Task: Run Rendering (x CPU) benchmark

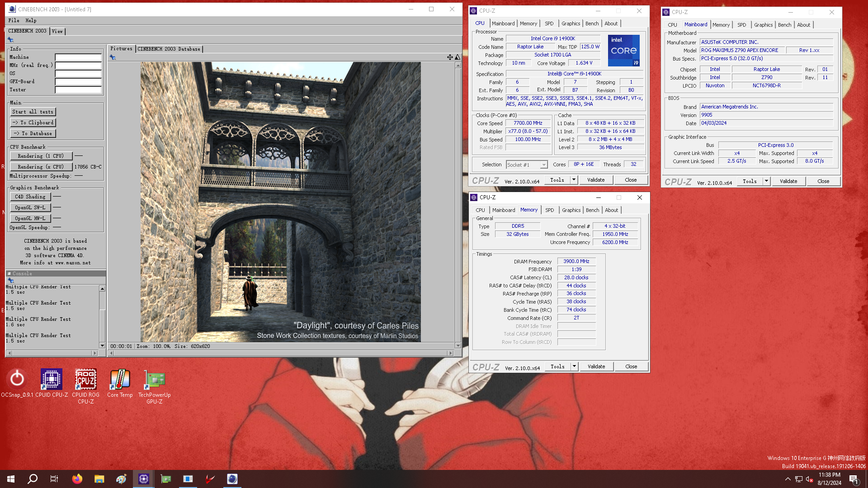Action: click(41, 167)
